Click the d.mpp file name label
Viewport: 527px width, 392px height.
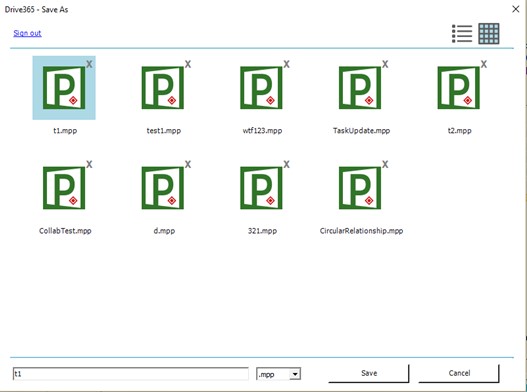(x=164, y=231)
